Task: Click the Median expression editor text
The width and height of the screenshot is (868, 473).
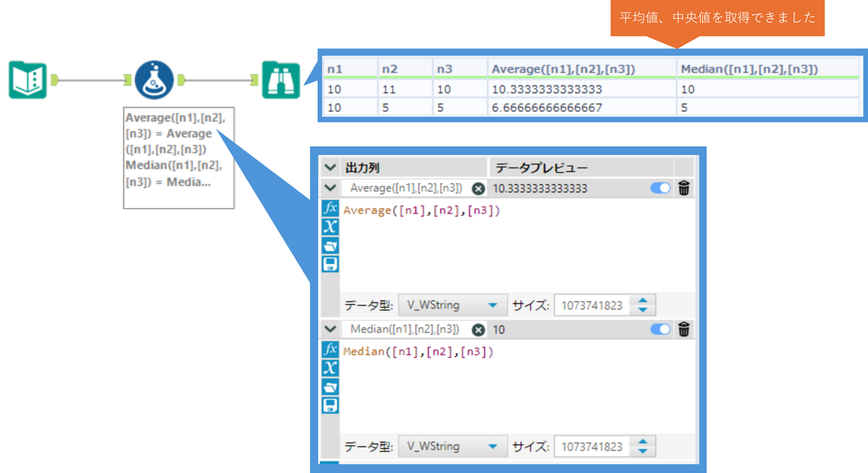Action: pyautogui.click(x=418, y=352)
